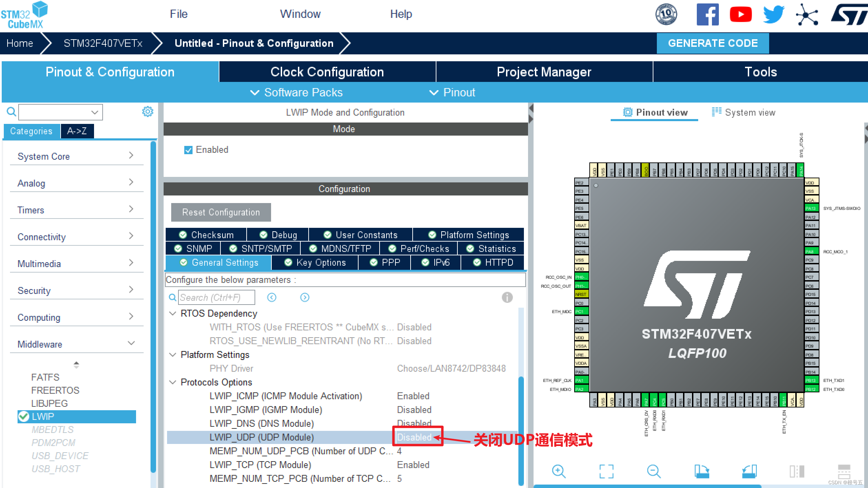
Task: Focus the parameter Search (Ctrl+F) field
Action: click(216, 297)
